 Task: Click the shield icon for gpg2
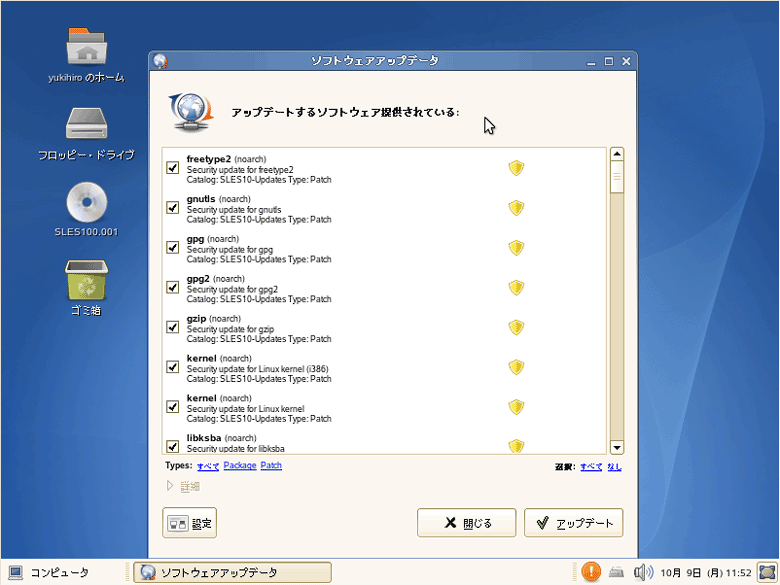coord(516,288)
